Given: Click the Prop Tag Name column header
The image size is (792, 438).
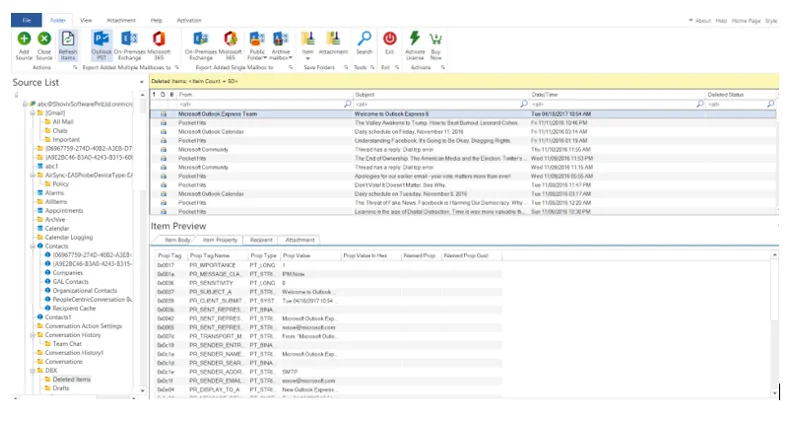Looking at the screenshot, I should tap(218, 256).
